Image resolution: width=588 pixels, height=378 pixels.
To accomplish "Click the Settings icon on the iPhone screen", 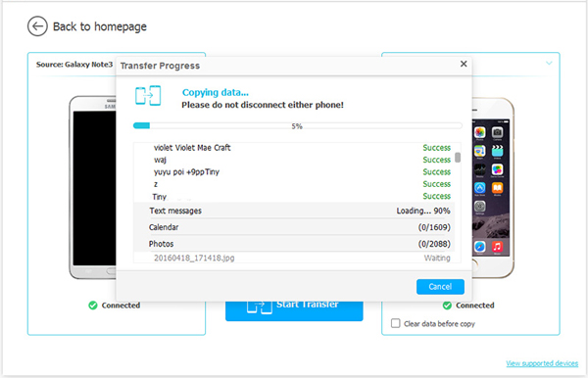I will point(479,206).
